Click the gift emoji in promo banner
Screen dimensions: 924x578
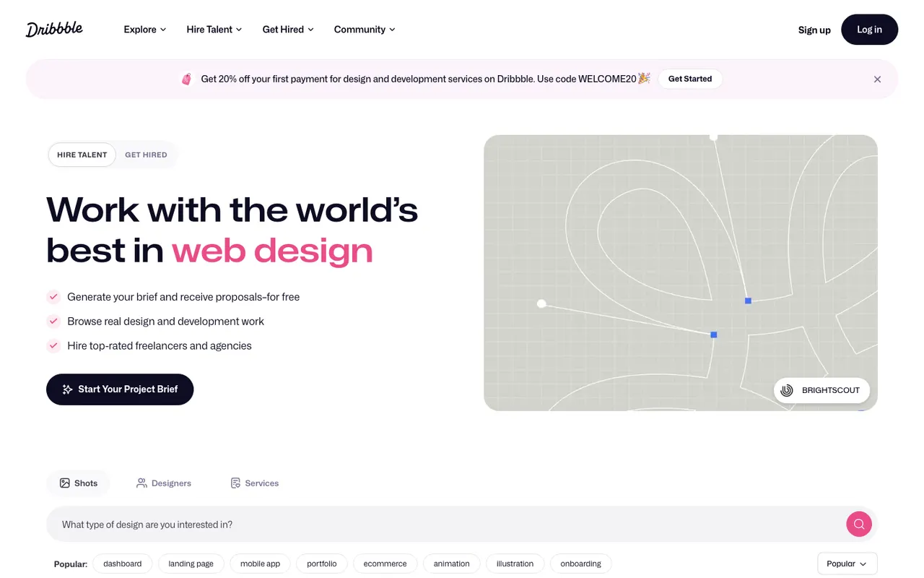(187, 79)
